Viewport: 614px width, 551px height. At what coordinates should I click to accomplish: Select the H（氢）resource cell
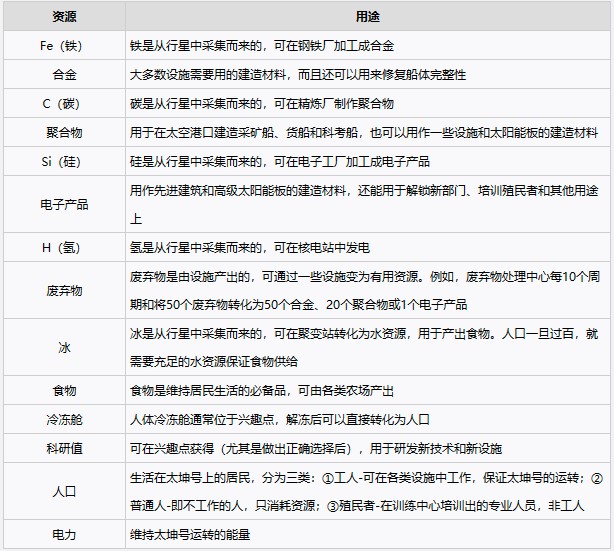[64, 247]
